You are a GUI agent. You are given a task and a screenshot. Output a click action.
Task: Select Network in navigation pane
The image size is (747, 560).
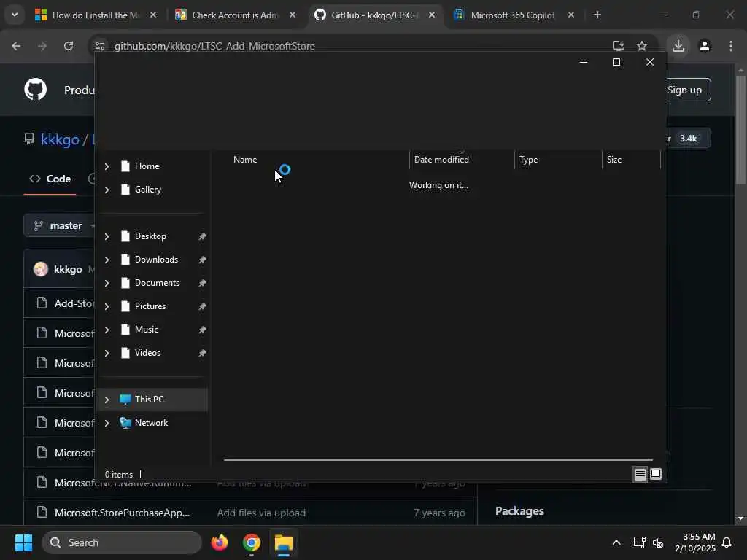click(x=151, y=423)
